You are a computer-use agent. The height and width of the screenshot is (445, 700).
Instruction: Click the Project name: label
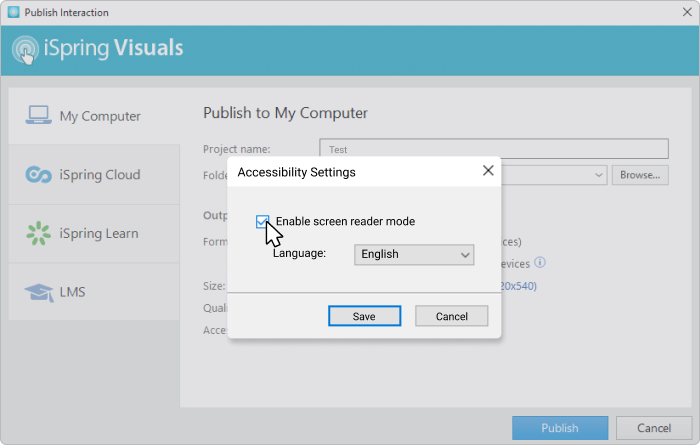click(x=237, y=149)
